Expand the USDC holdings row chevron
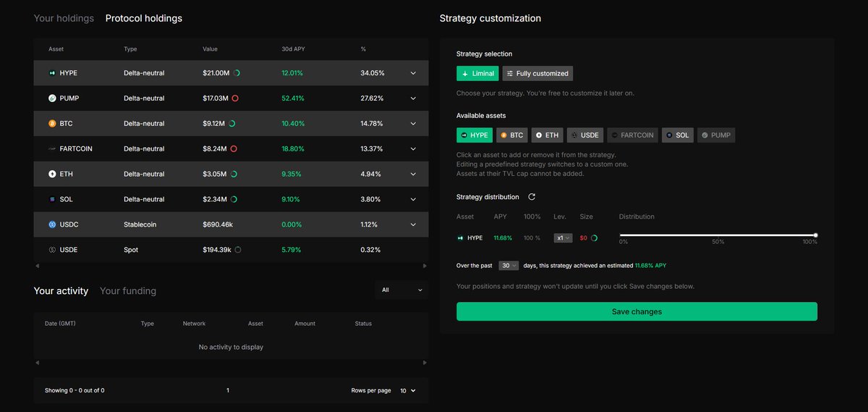This screenshot has width=868, height=412. (x=413, y=224)
